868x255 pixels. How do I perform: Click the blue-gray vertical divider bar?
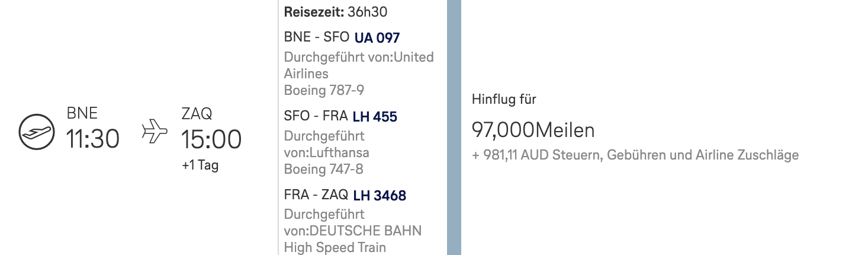tap(454, 128)
